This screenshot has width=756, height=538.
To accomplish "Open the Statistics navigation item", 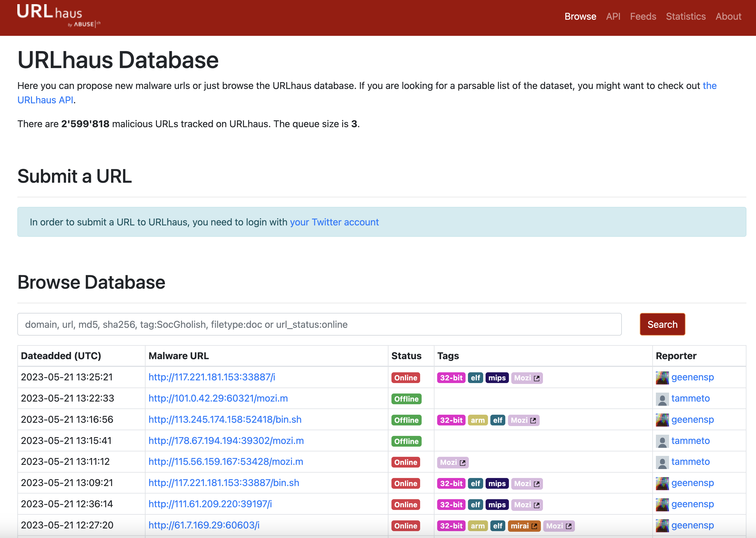I will pos(686,16).
